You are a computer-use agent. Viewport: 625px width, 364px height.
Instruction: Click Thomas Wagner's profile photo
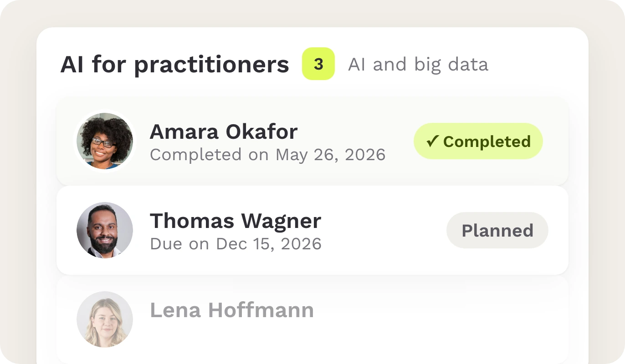(x=105, y=230)
